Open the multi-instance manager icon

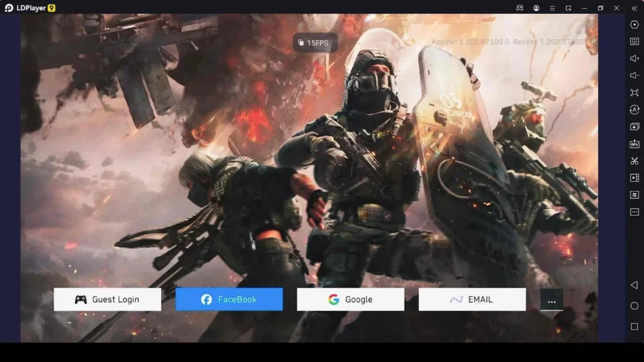click(634, 127)
